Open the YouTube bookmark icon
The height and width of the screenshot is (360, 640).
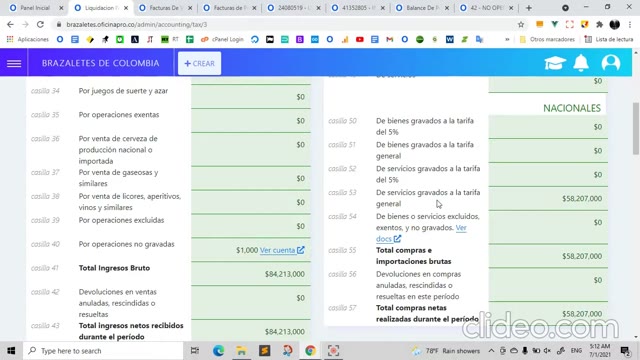tap(360, 40)
